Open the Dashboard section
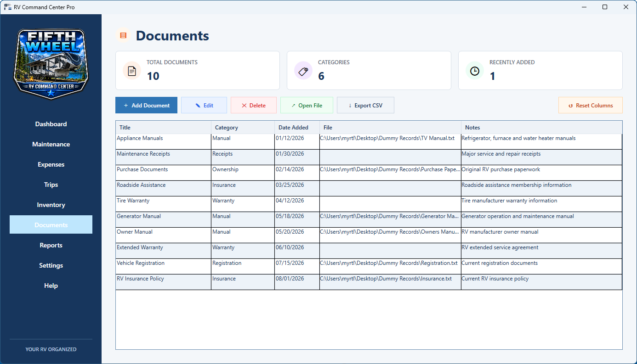 51,124
